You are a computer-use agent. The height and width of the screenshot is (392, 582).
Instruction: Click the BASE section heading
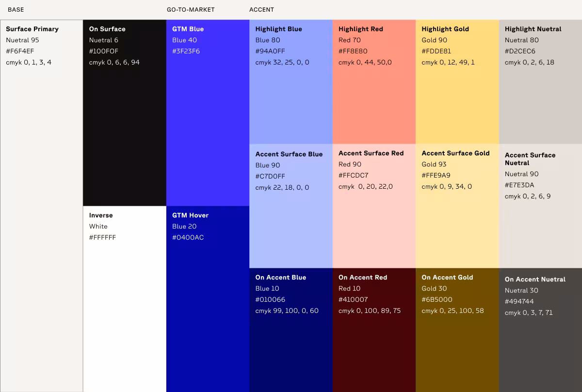[16, 10]
